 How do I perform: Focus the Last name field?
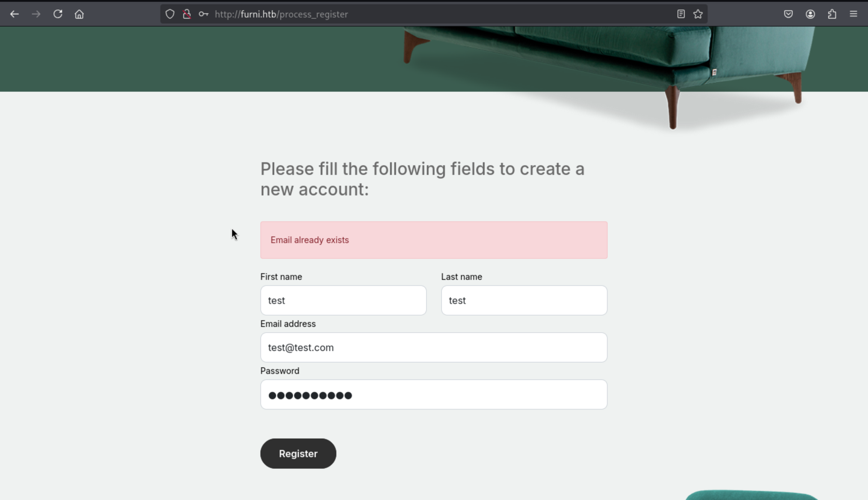pos(524,300)
